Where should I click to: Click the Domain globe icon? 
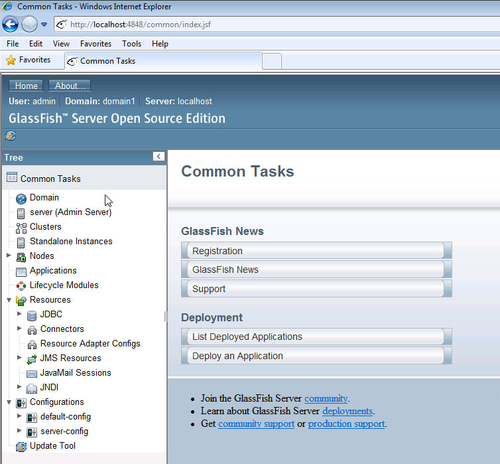tap(21, 199)
